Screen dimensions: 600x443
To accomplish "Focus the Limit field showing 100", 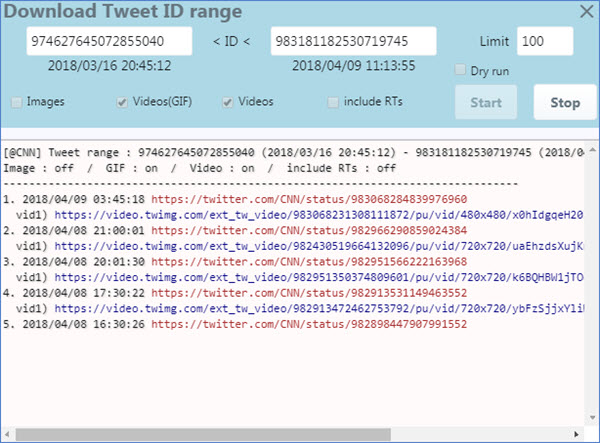I will (545, 41).
